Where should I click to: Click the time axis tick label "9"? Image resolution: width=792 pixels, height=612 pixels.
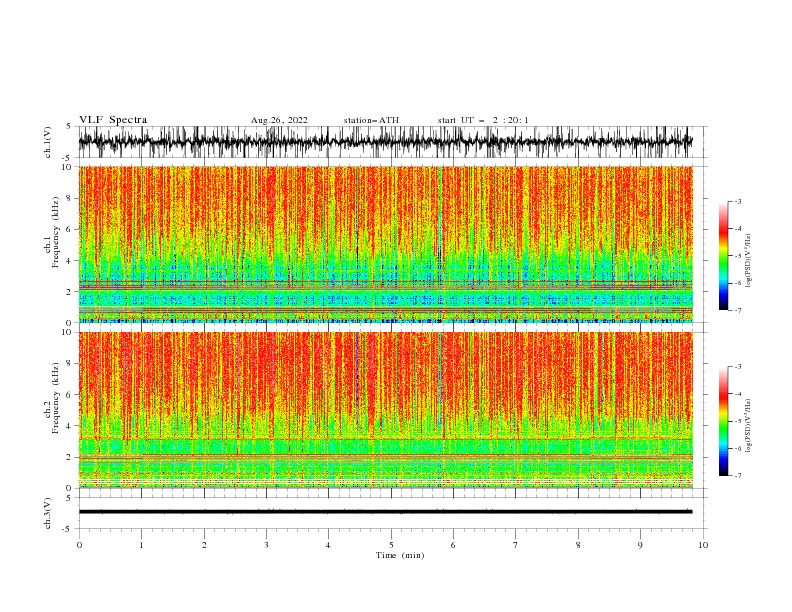640,545
